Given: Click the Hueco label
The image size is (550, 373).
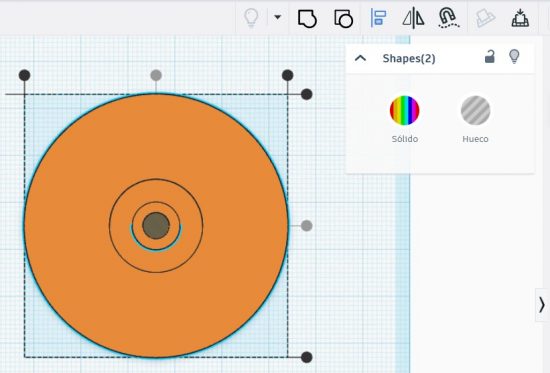Looking at the screenshot, I should 475,139.
